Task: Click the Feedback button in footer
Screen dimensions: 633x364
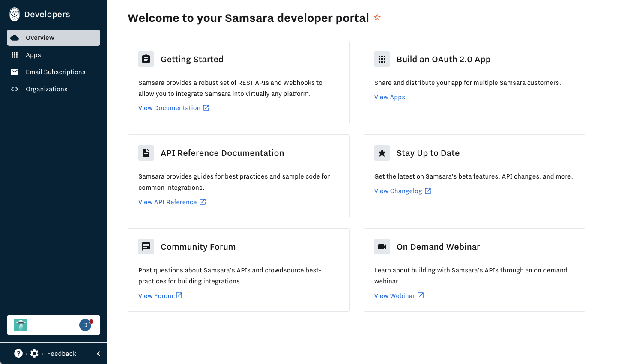Action: pos(62,354)
